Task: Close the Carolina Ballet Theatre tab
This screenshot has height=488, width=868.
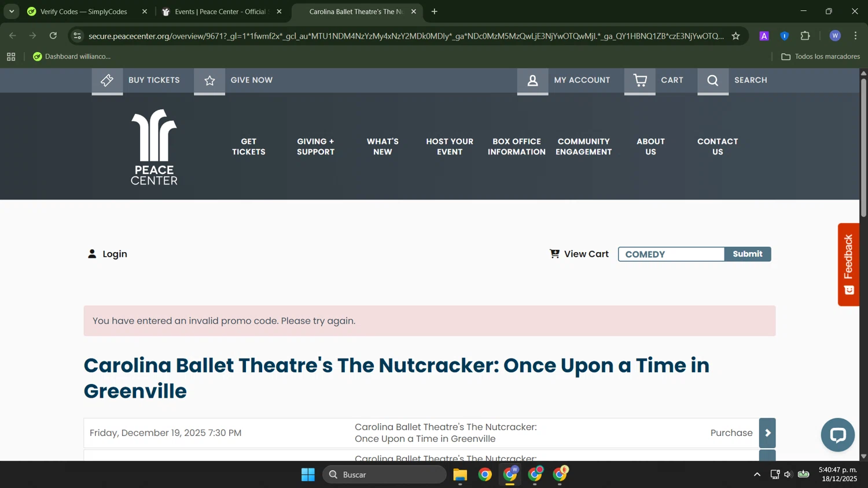Action: [413, 12]
